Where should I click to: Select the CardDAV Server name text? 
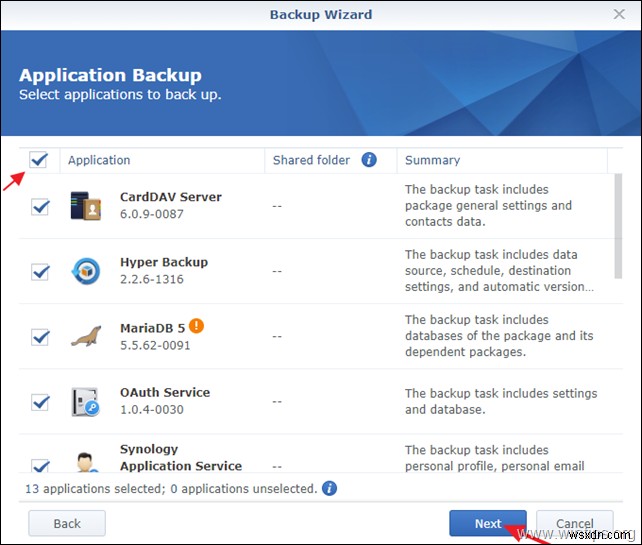tap(171, 197)
